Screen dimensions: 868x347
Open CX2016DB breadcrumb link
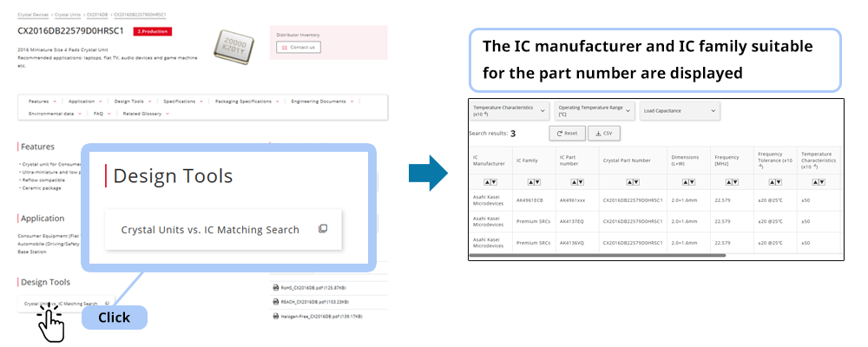point(98,14)
